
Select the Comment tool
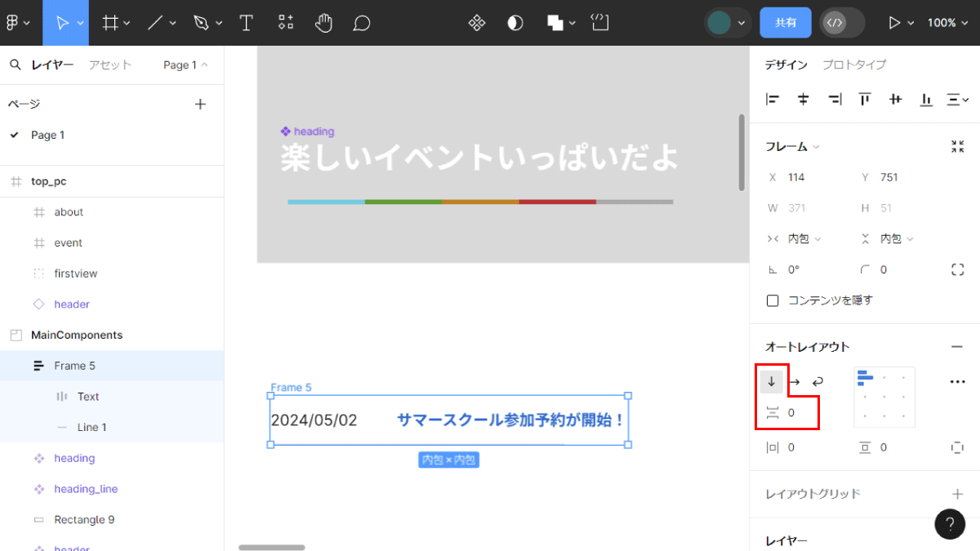(362, 23)
